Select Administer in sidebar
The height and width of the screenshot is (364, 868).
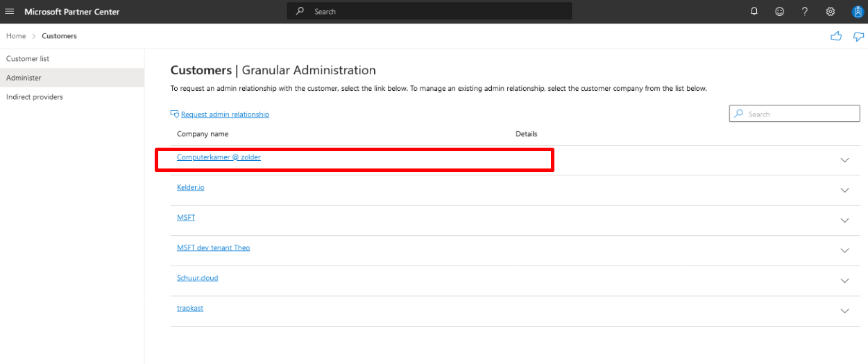pyautogui.click(x=72, y=78)
